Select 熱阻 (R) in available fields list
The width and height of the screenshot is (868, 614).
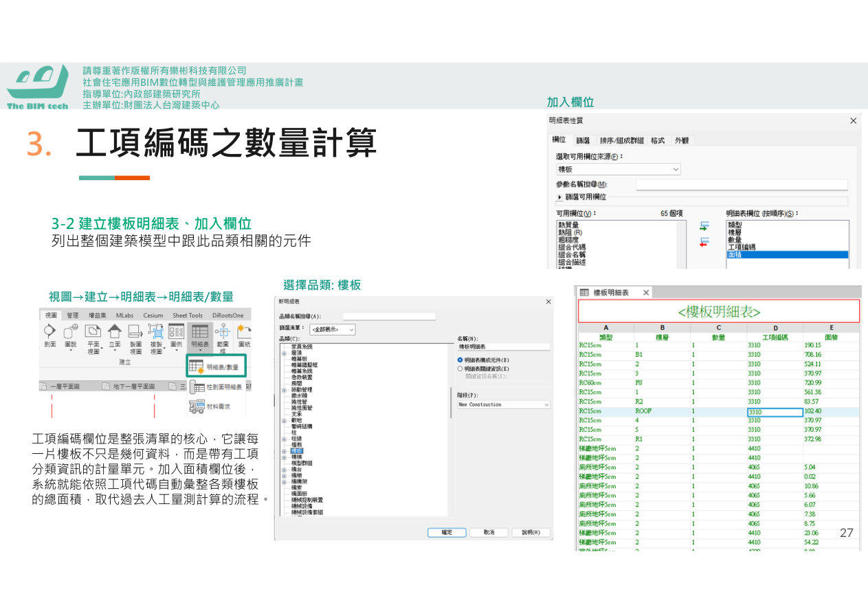pos(570,232)
